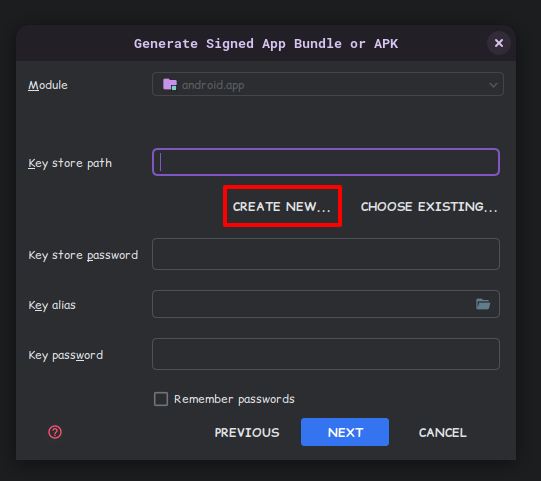
Task: Proceed with the blue Next button
Action: 345,432
